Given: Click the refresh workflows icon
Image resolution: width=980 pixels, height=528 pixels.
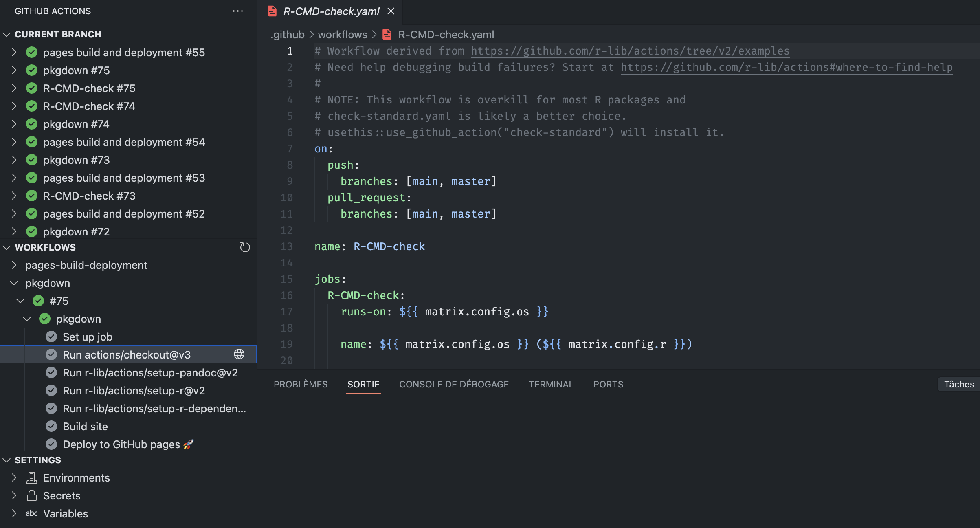Looking at the screenshot, I should (x=245, y=247).
